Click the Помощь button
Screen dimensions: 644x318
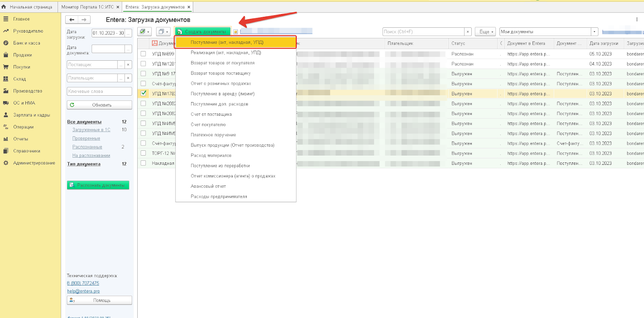point(99,300)
